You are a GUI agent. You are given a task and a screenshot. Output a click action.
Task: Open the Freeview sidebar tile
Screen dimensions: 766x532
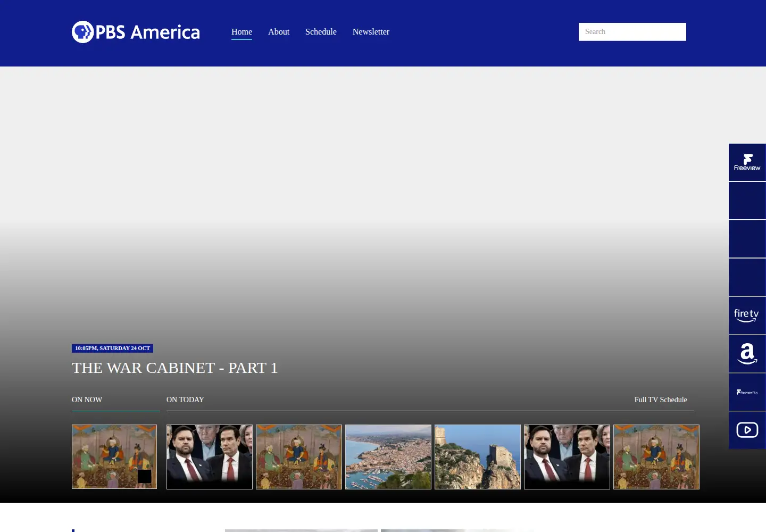click(x=747, y=162)
